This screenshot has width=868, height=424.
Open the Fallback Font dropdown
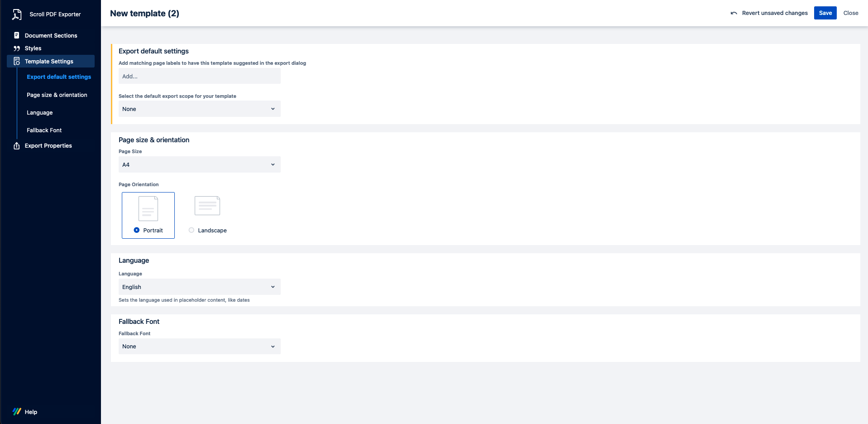[x=199, y=347]
